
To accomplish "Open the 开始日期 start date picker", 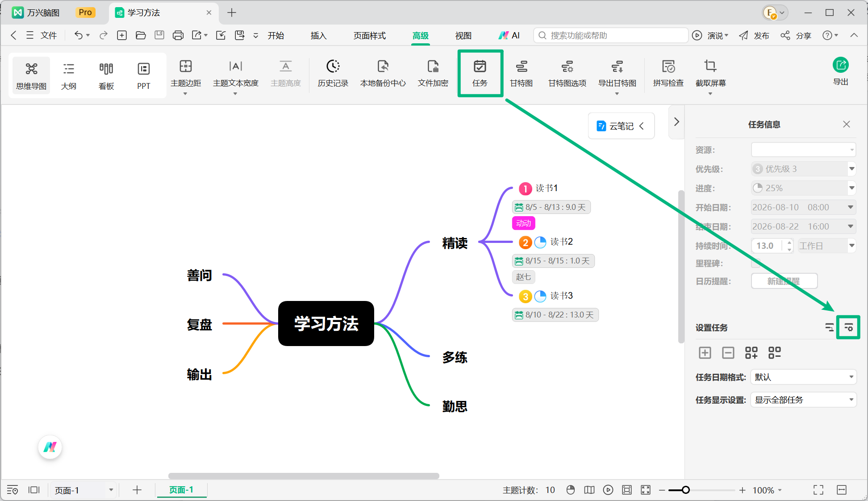I will [x=803, y=207].
